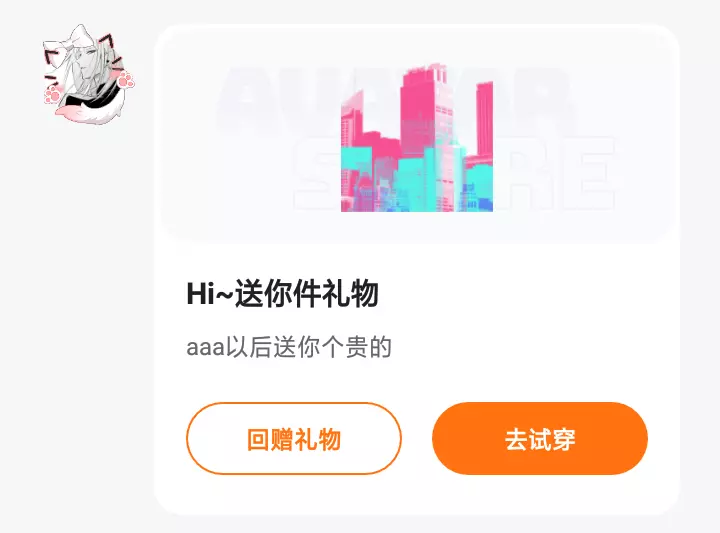This screenshot has height=533, width=720.
Task: Click the pink cat paw left of avatar
Action: tap(52, 95)
